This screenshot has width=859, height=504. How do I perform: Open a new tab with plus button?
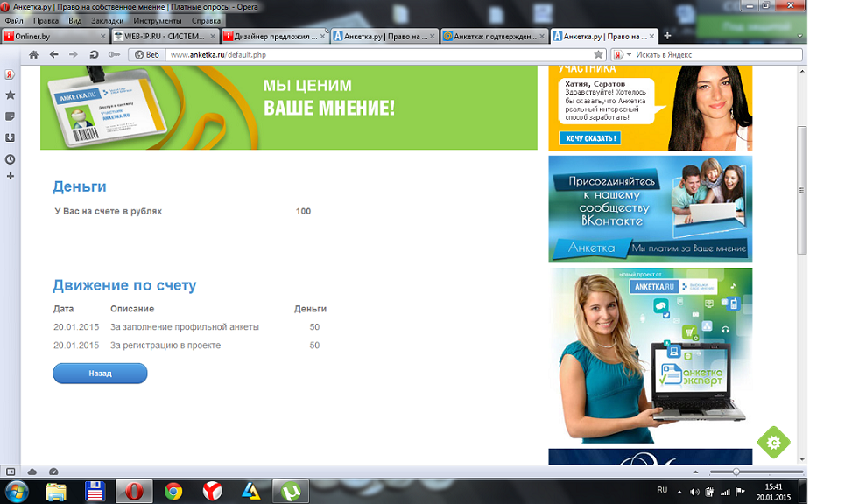[667, 36]
